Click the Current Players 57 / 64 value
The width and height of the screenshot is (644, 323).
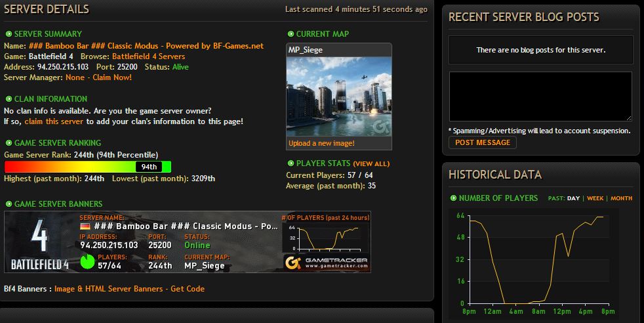point(360,175)
